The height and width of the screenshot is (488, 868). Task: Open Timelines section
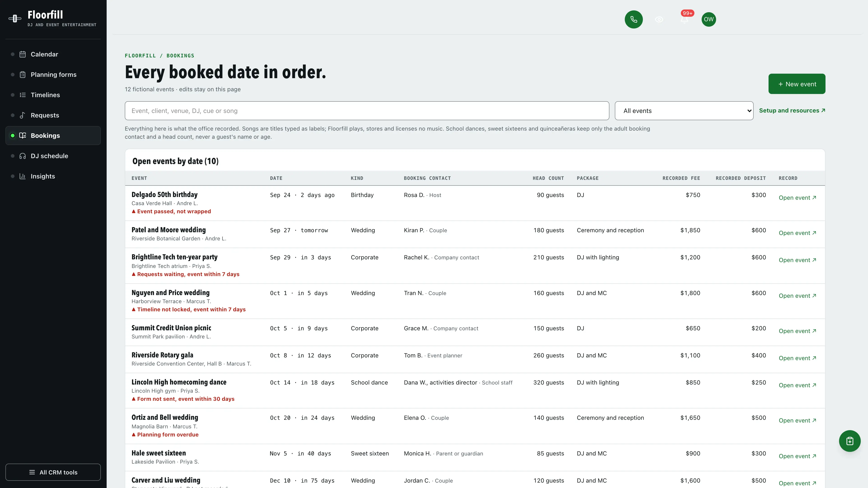pos(53,95)
